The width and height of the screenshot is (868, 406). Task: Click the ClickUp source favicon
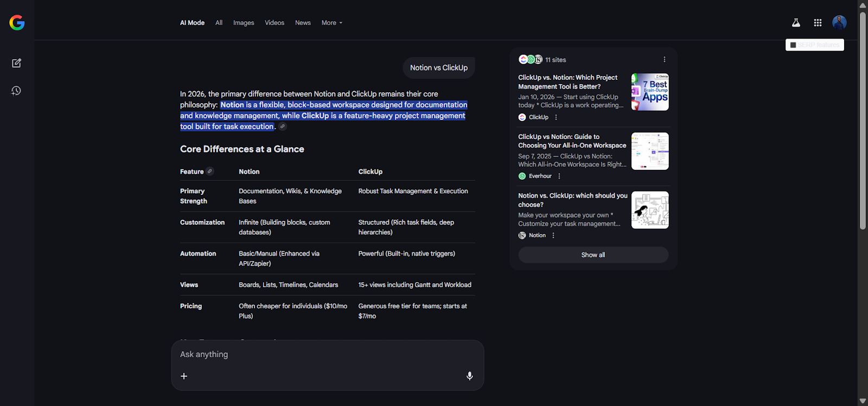[522, 117]
